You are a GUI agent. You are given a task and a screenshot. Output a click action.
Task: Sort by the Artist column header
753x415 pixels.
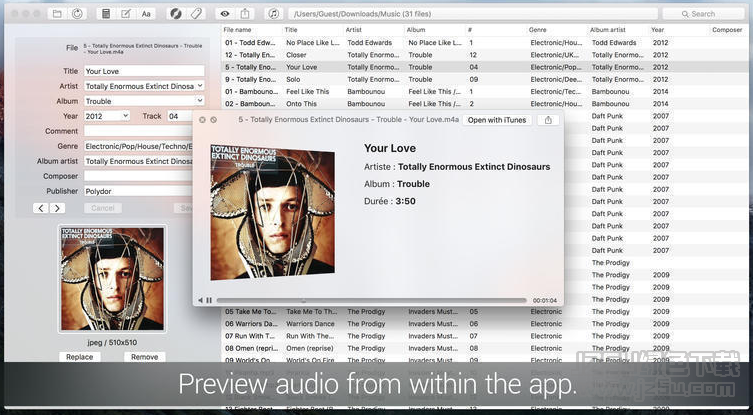(374, 30)
